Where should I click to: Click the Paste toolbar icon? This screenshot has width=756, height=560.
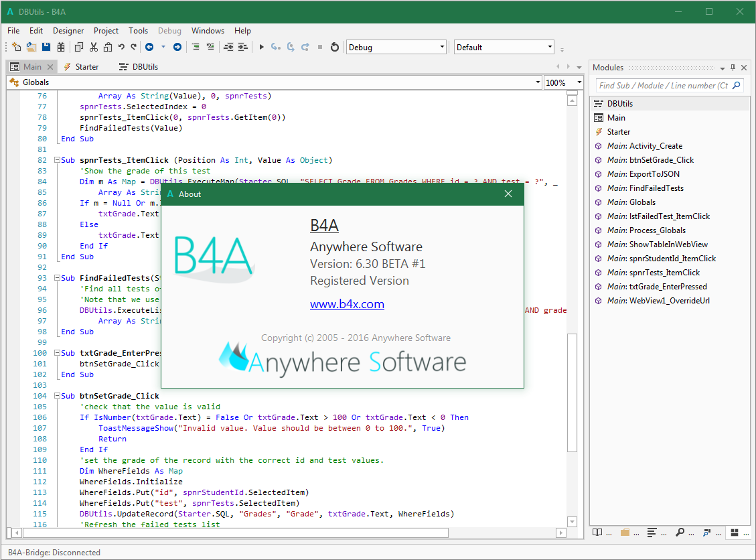tap(108, 47)
